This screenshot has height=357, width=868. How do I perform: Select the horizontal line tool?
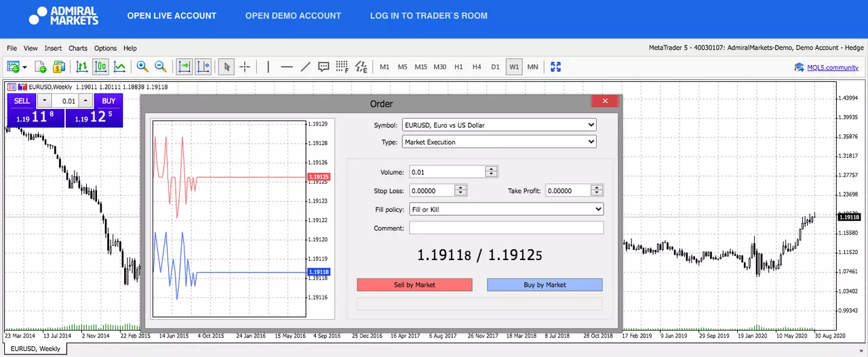287,66
